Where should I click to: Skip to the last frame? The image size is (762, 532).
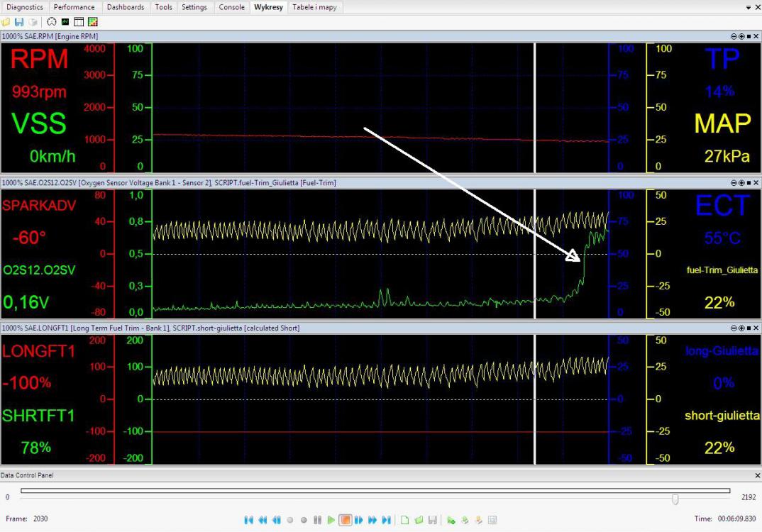387,520
